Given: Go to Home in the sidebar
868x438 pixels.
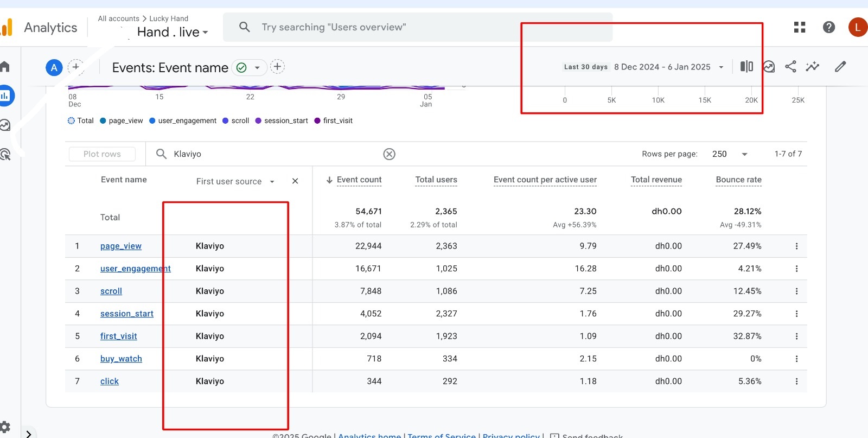Looking at the screenshot, I should coord(5,67).
